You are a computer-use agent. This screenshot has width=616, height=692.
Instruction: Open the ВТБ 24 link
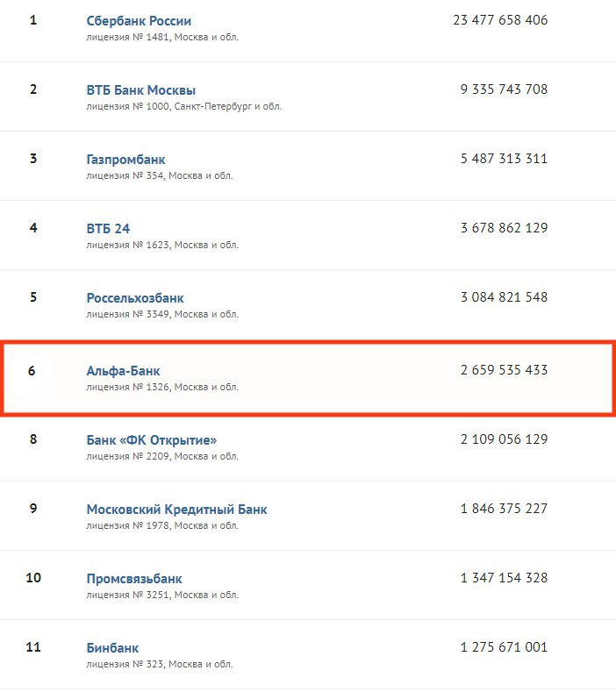tap(108, 229)
